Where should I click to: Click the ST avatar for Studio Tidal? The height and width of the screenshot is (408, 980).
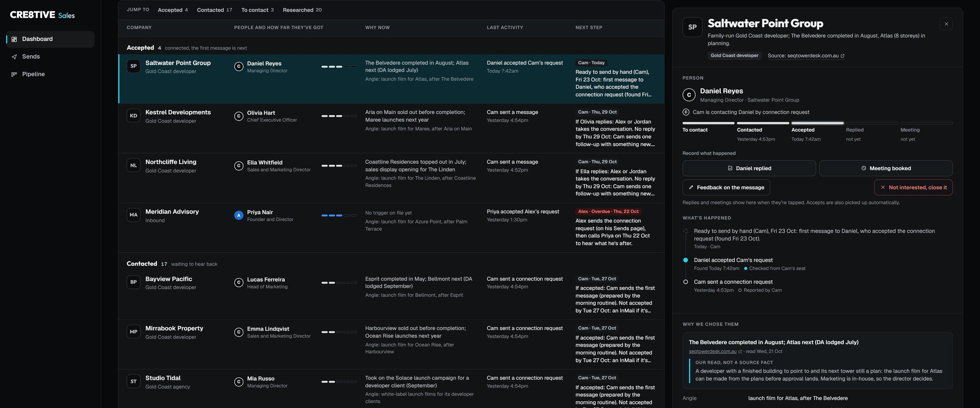pyautogui.click(x=134, y=382)
